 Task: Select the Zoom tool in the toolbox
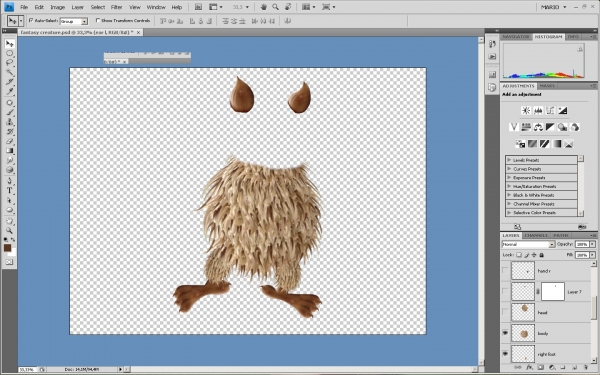pyautogui.click(x=9, y=231)
